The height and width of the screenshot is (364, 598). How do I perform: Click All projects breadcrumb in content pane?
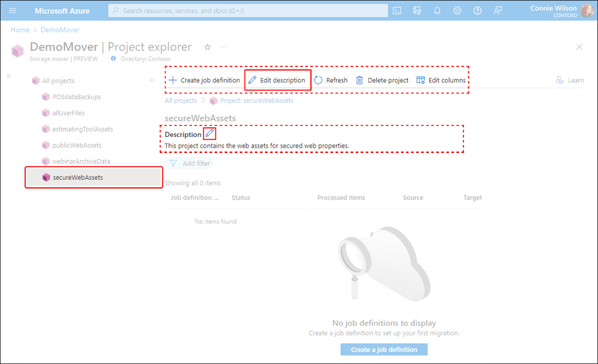(181, 100)
